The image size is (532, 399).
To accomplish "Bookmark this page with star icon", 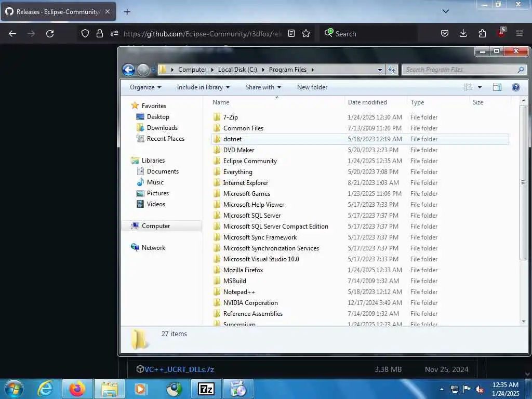I will (306, 33).
